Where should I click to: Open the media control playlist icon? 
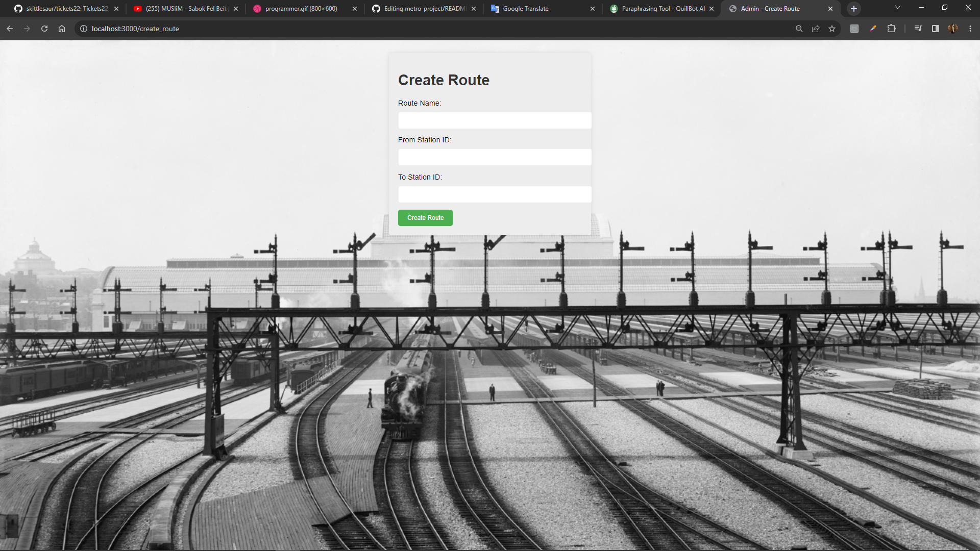point(918,29)
